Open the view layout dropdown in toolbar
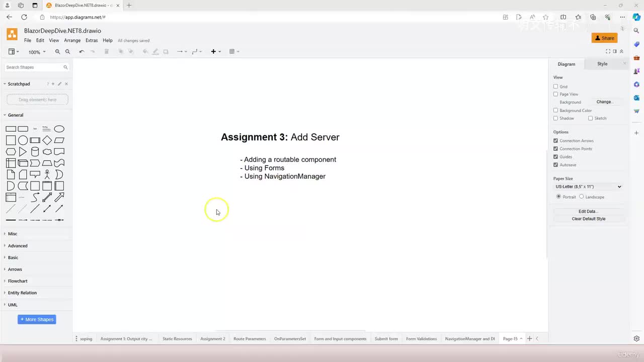Viewport: 644px width, 362px height. point(14,52)
